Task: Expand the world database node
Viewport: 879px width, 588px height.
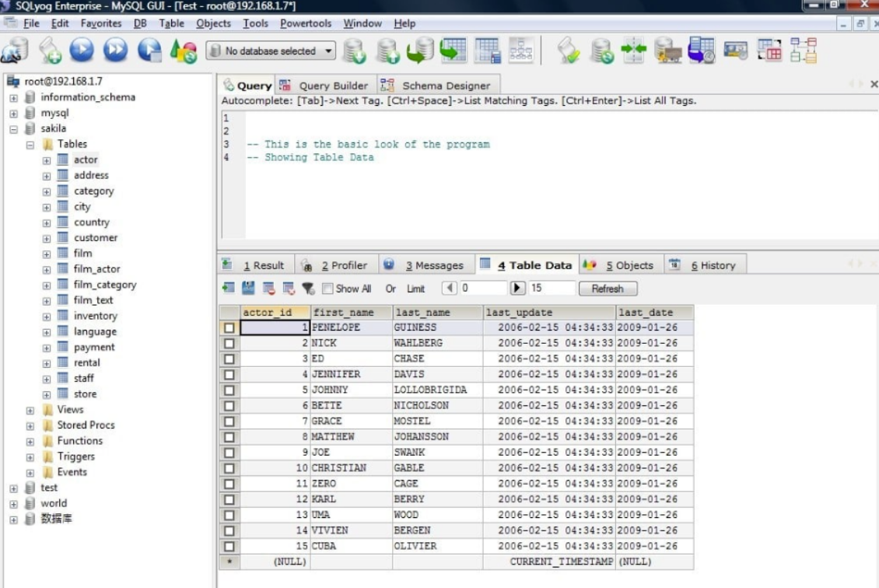Action: [x=13, y=503]
